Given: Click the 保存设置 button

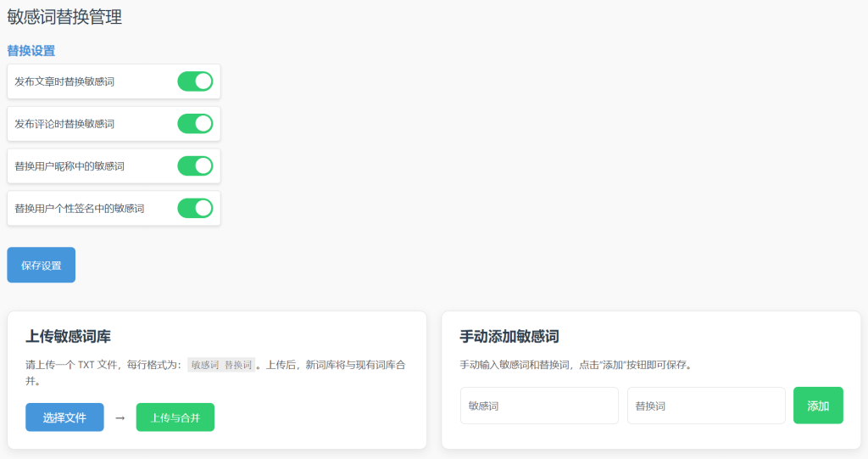Looking at the screenshot, I should [42, 265].
